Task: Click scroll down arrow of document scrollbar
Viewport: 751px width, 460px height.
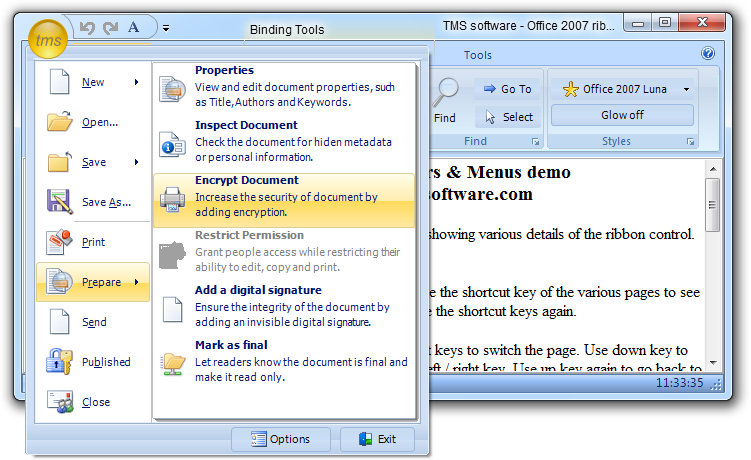Action: [x=713, y=363]
